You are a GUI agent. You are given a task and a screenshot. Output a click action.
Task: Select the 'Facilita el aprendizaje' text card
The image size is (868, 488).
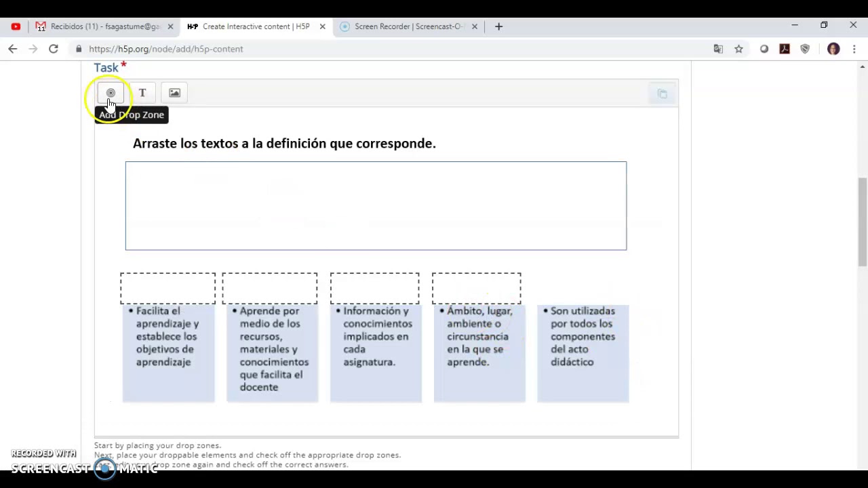tap(168, 354)
